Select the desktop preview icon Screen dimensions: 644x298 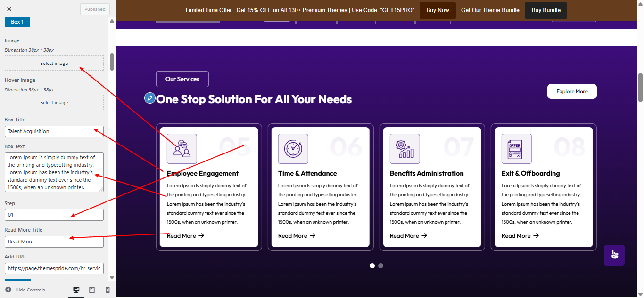[x=76, y=290]
